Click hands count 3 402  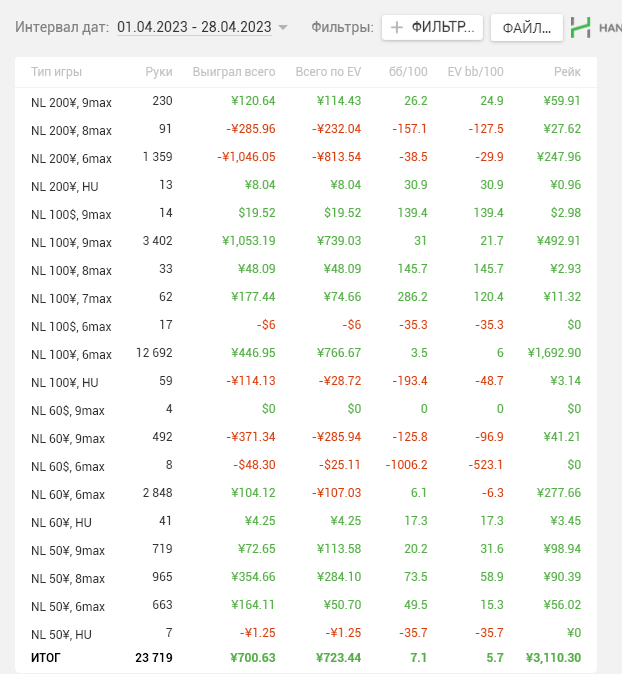pyautogui.click(x=157, y=241)
